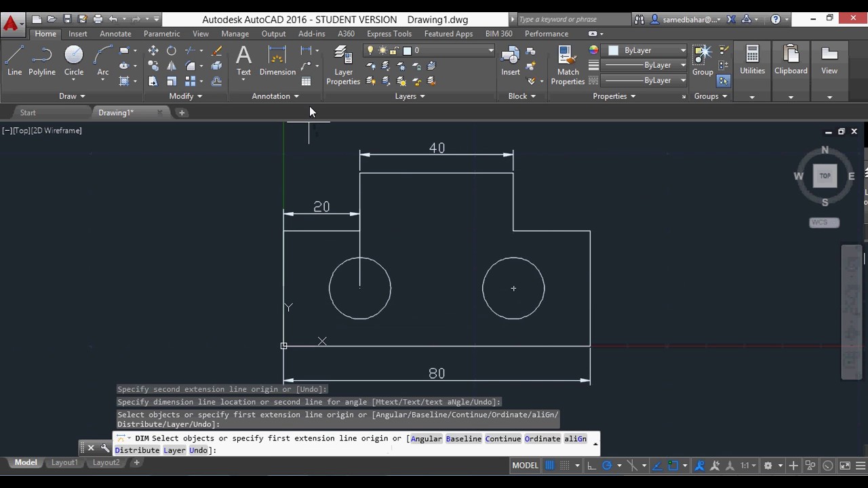Click the layer 0 color swatch
The height and width of the screenshot is (488, 868).
[x=407, y=51]
